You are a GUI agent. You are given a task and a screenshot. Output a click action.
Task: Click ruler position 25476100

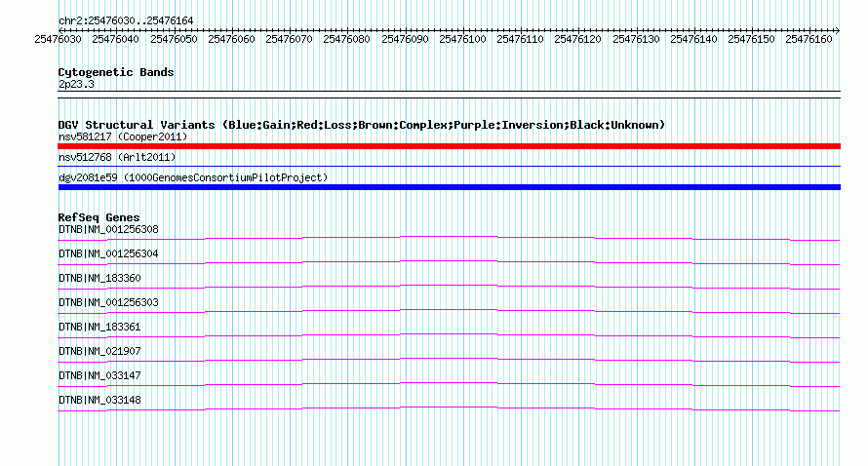tap(462, 39)
